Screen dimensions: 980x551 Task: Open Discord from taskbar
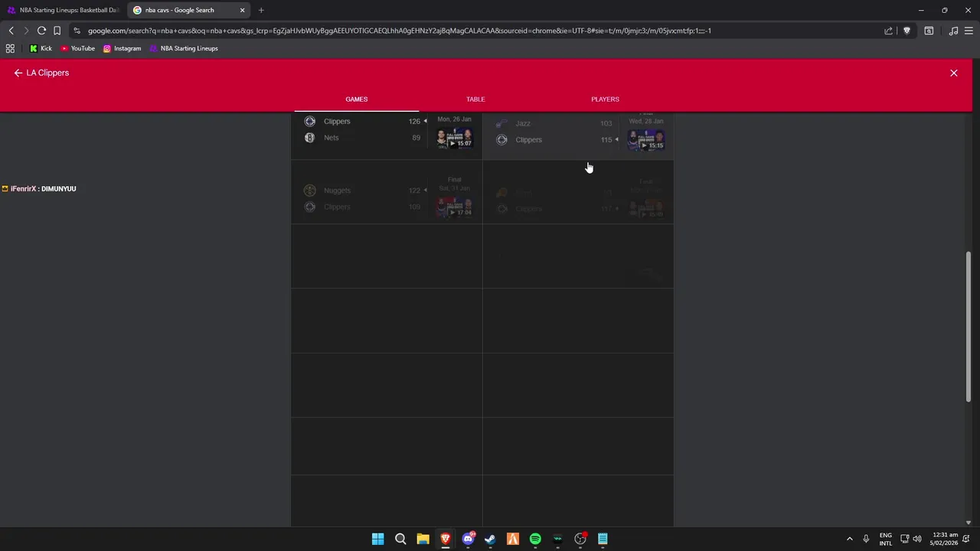tap(468, 539)
